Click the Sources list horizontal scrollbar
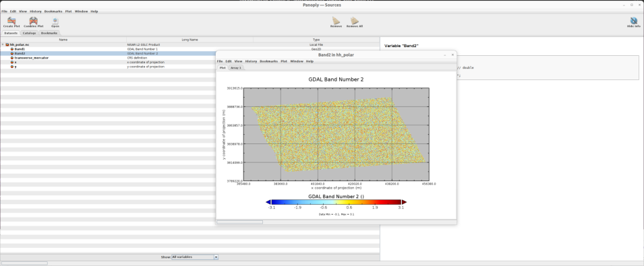This screenshot has height=266, width=644. click(x=24, y=263)
